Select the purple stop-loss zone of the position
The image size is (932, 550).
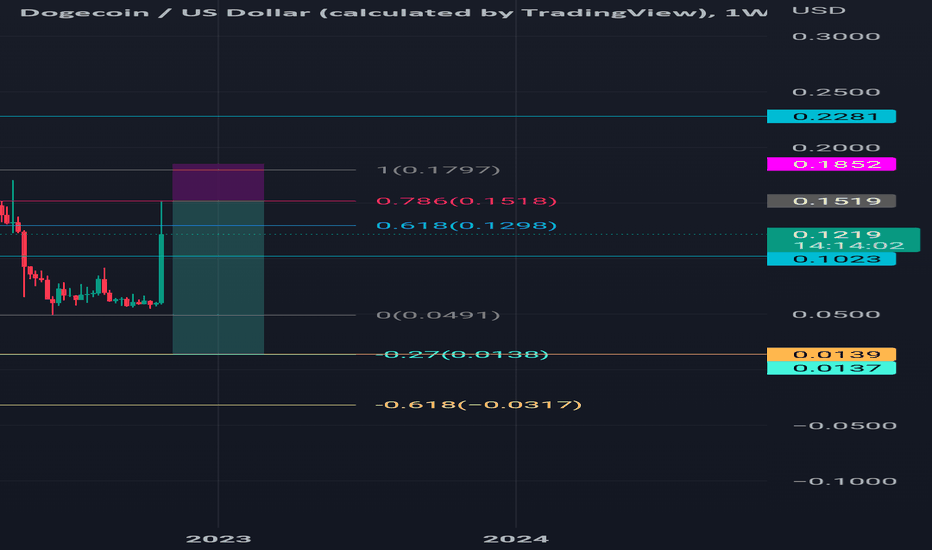[x=218, y=183]
